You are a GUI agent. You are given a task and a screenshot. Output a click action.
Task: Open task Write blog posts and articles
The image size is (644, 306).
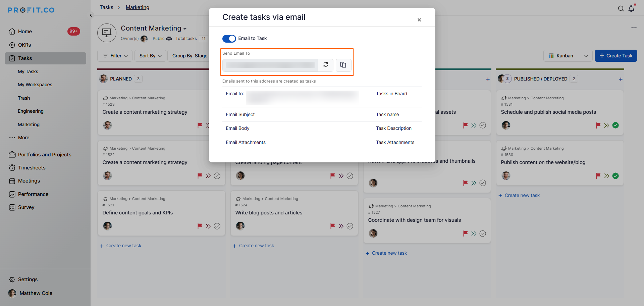point(269,213)
